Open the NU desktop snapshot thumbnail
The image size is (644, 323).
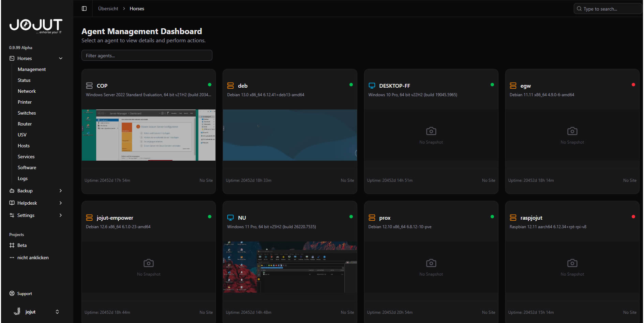pyautogui.click(x=290, y=267)
